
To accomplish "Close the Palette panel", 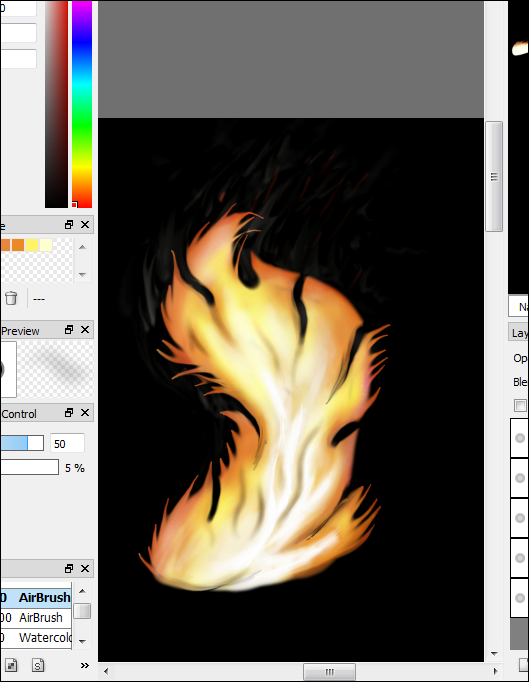I will [x=85, y=225].
